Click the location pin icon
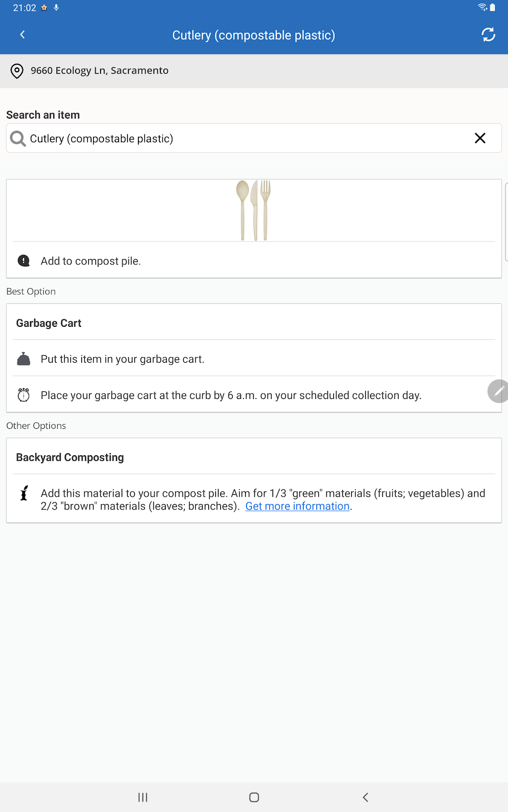This screenshot has height=812, width=508. [17, 71]
